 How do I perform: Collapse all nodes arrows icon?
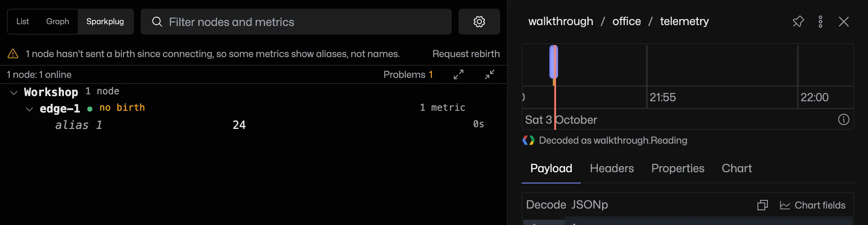490,74
